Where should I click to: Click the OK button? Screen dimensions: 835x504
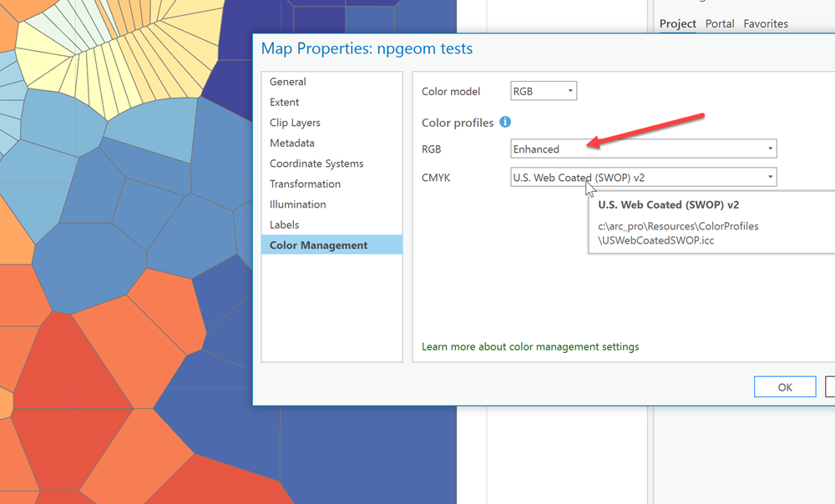pyautogui.click(x=784, y=386)
